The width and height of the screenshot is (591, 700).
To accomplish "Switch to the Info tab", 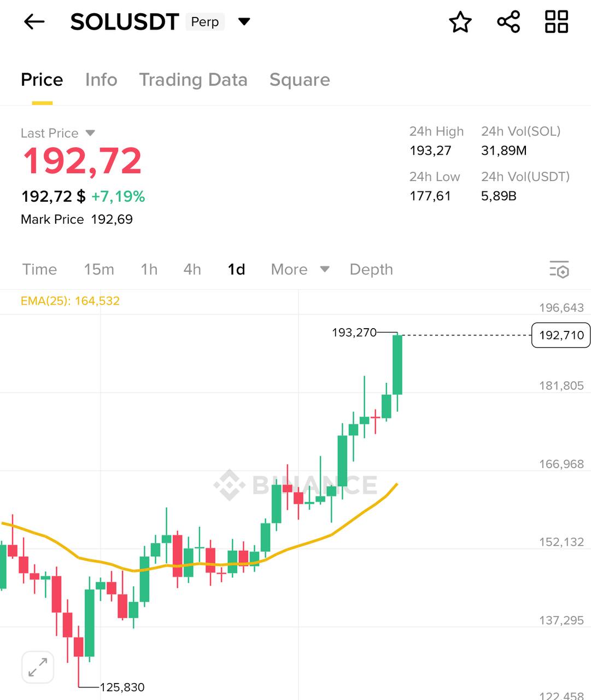I will tap(101, 80).
